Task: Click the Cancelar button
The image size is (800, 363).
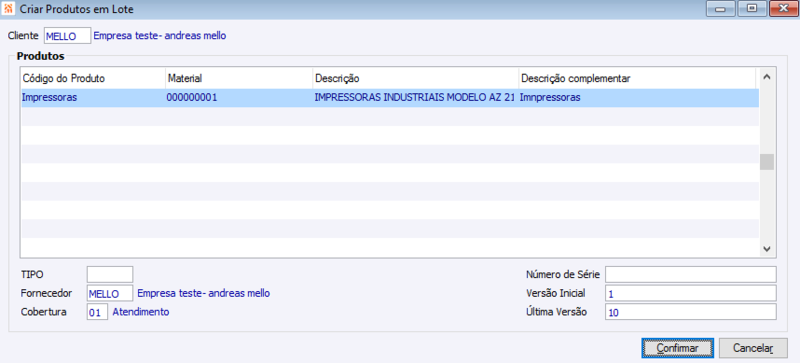Action: tap(753, 348)
